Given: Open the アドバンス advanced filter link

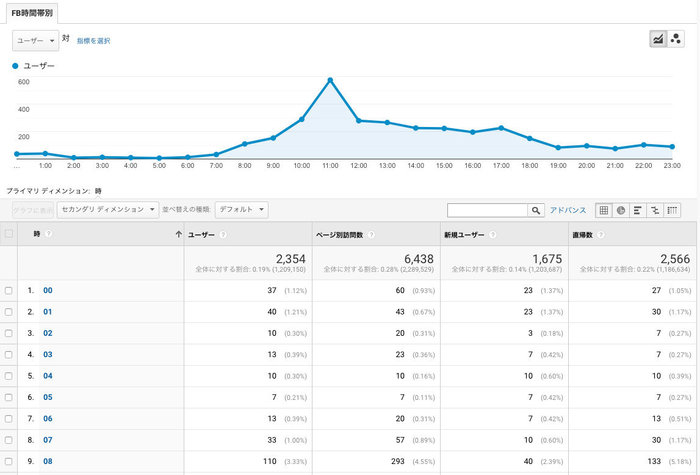Looking at the screenshot, I should coord(568,210).
